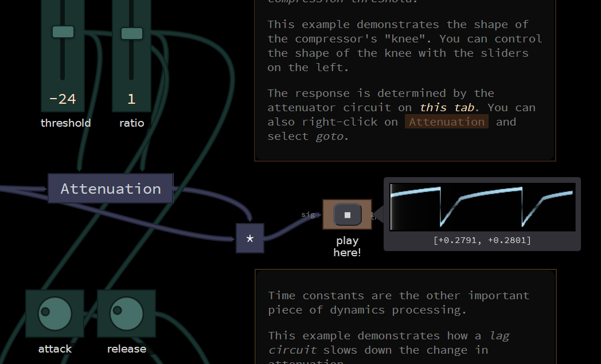The width and height of the screenshot is (601, 364).
Task: Click the 'play here!' label
Action: (x=348, y=246)
